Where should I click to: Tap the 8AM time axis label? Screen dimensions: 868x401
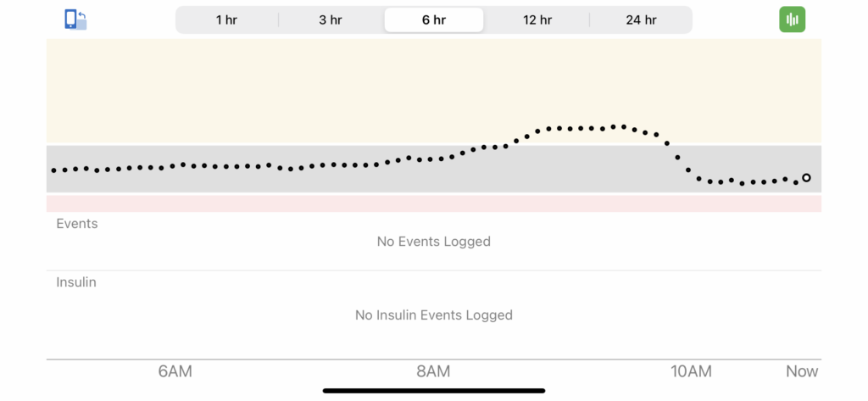pyautogui.click(x=433, y=371)
